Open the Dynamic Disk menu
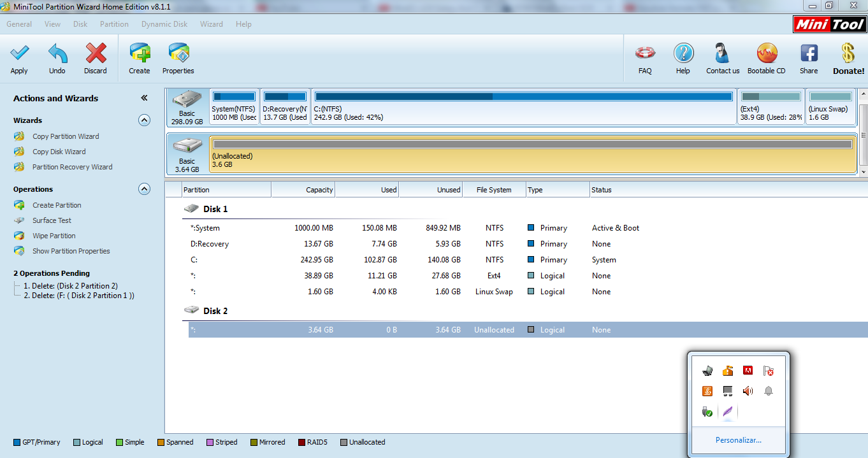Viewport: 868px width, 458px height. click(164, 24)
